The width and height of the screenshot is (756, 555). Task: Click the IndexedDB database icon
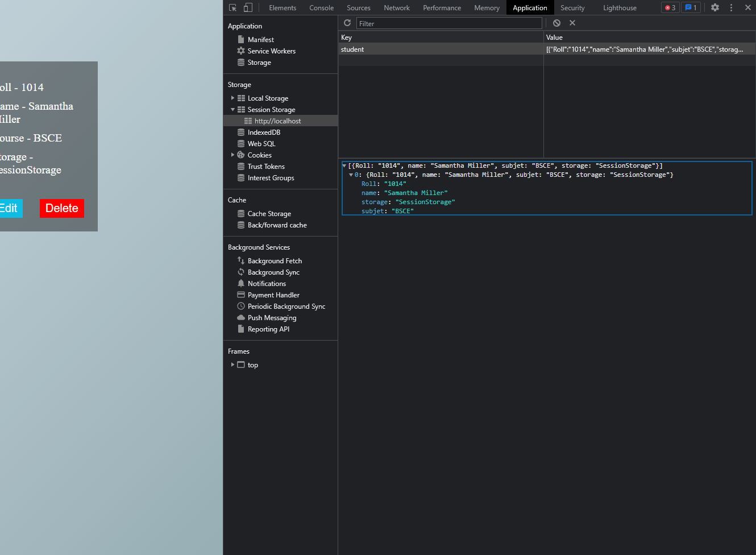click(x=242, y=132)
